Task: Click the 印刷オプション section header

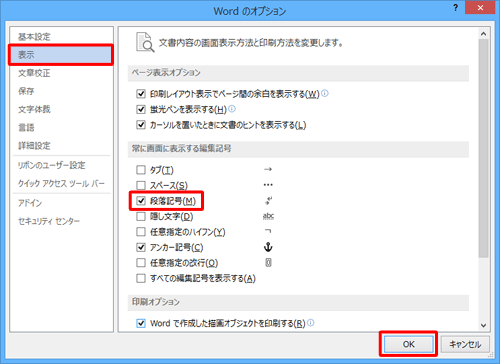Action: (298, 302)
